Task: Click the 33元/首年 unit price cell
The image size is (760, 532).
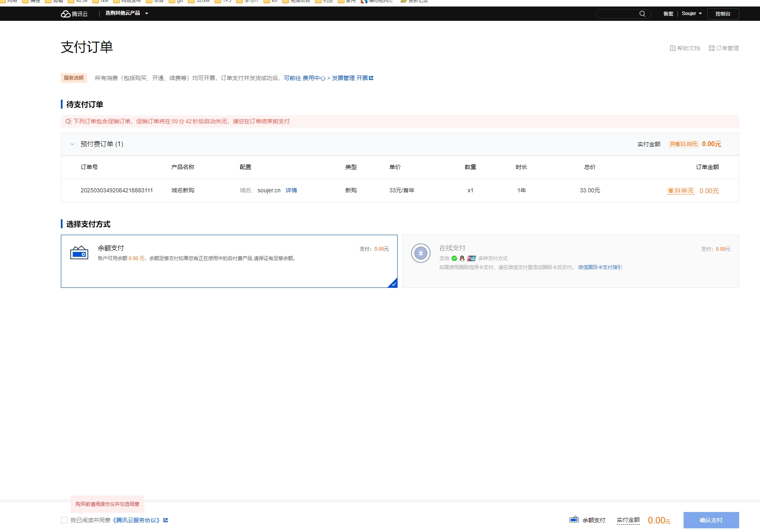Action: click(x=402, y=190)
